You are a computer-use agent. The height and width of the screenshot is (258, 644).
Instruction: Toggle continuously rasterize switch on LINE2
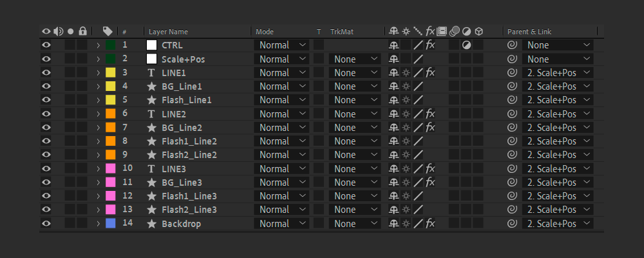(x=406, y=114)
